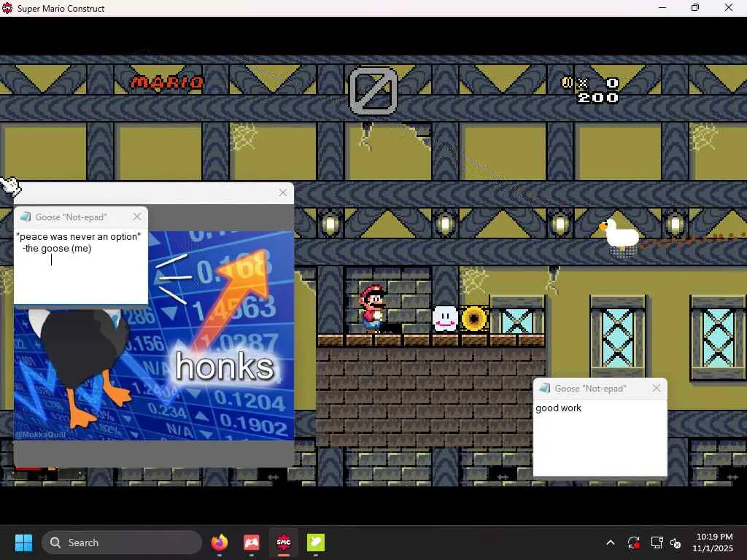Screen dimensions: 747x560
Task: Switch to the SMC taskbar app
Action: click(x=284, y=542)
